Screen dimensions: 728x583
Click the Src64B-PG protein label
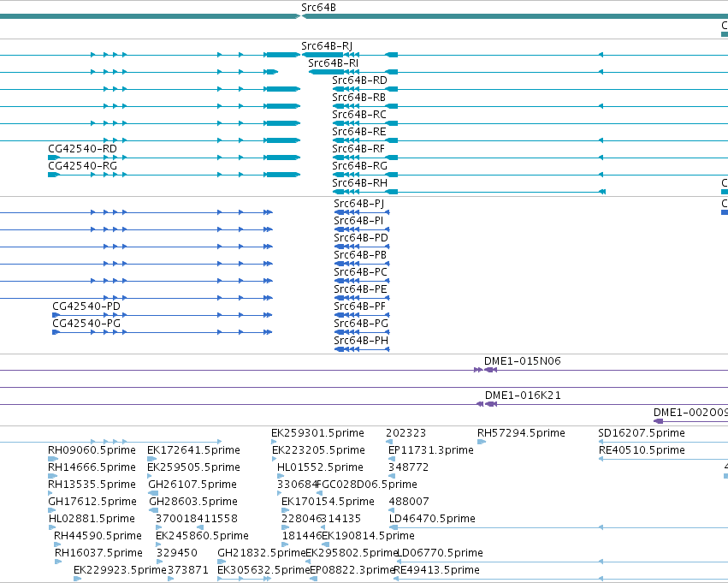pos(361,324)
